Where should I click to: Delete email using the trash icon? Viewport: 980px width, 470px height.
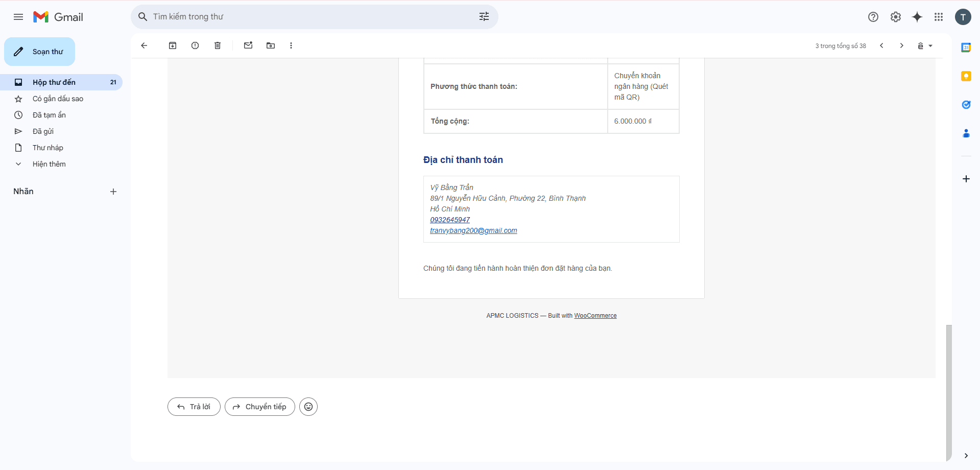[218, 45]
